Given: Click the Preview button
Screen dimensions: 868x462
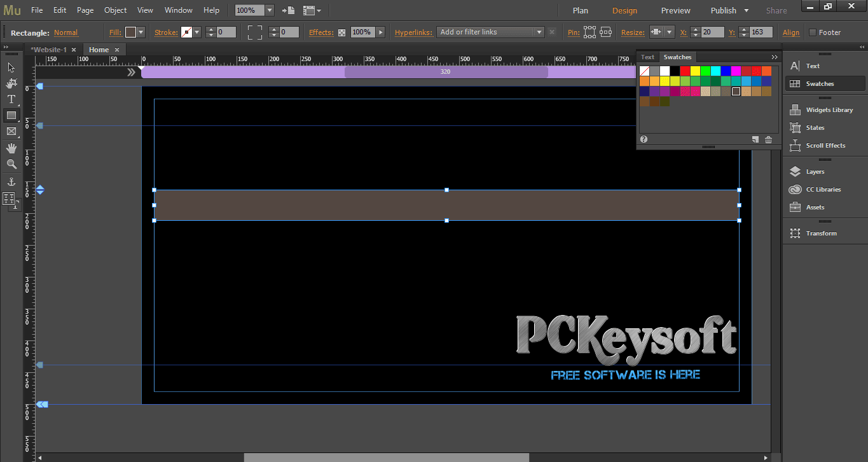Looking at the screenshot, I should [675, 10].
